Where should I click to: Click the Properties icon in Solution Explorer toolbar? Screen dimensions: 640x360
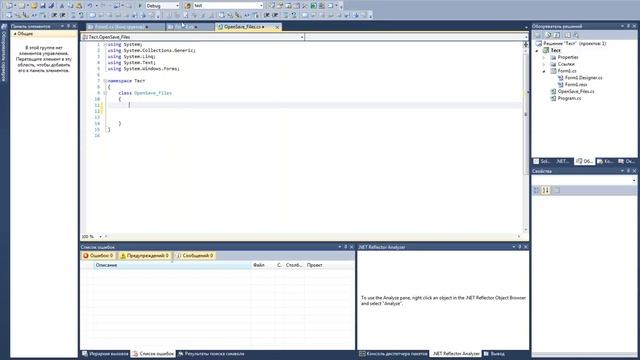coord(538,35)
